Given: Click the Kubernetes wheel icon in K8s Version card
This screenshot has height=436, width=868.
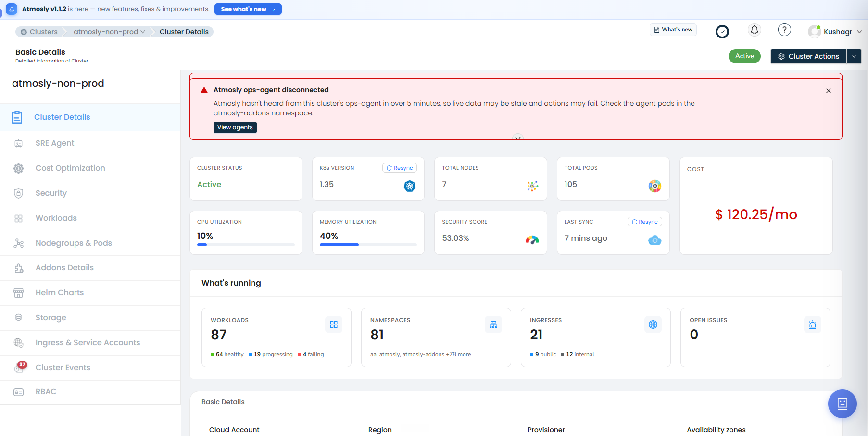Looking at the screenshot, I should (410, 186).
